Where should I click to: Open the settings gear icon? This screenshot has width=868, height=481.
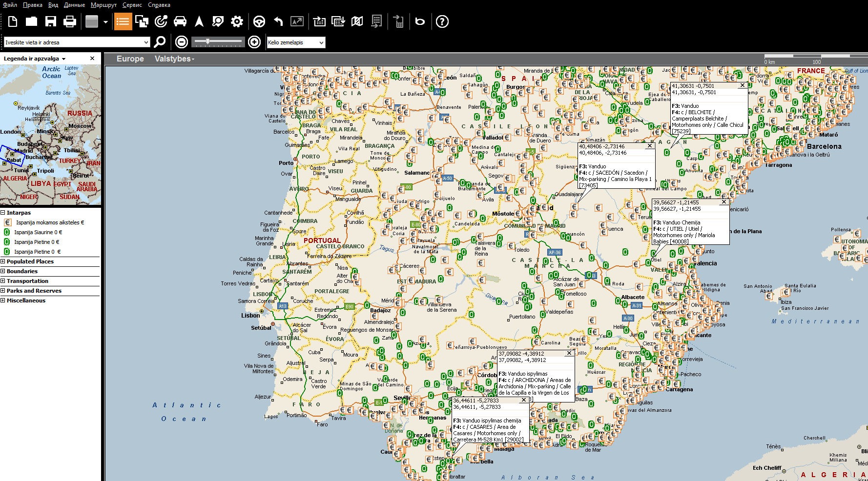[x=237, y=21]
